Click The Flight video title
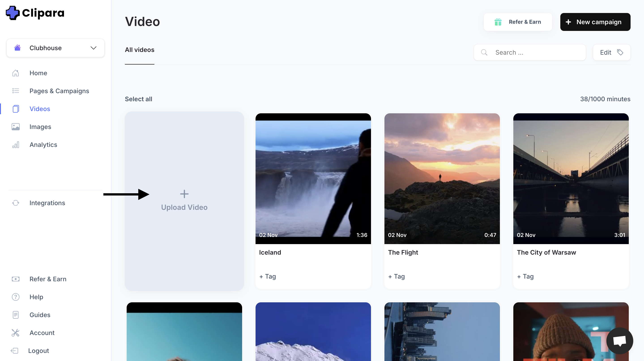The height and width of the screenshot is (361, 644). pos(403,252)
